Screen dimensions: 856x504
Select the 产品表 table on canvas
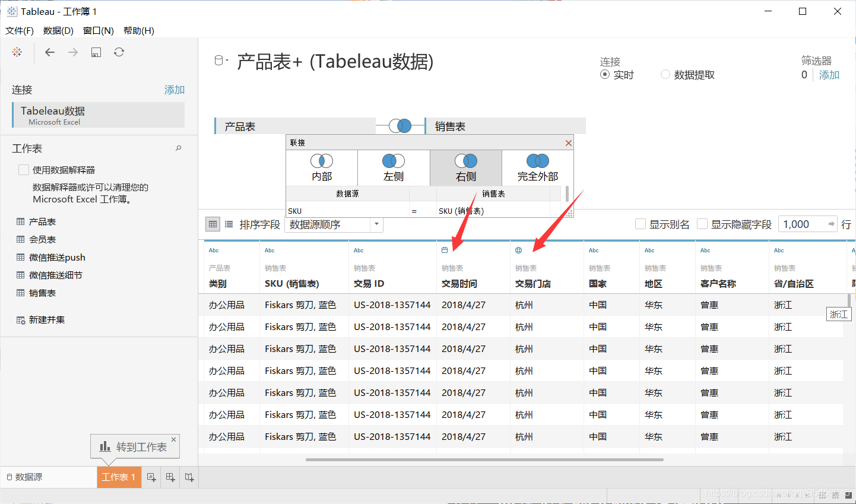tap(295, 126)
